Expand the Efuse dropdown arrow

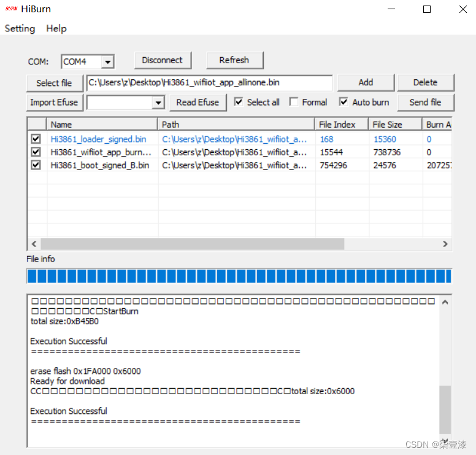[158, 103]
